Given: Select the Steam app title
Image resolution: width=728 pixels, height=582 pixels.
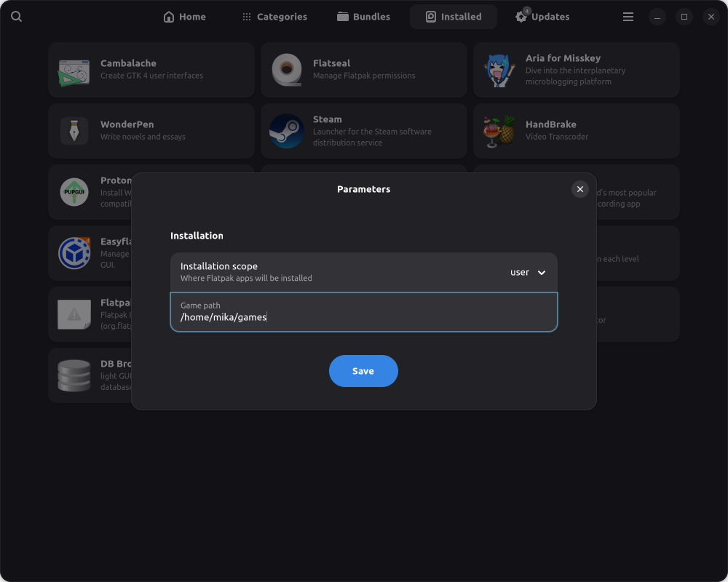Looking at the screenshot, I should tap(328, 119).
